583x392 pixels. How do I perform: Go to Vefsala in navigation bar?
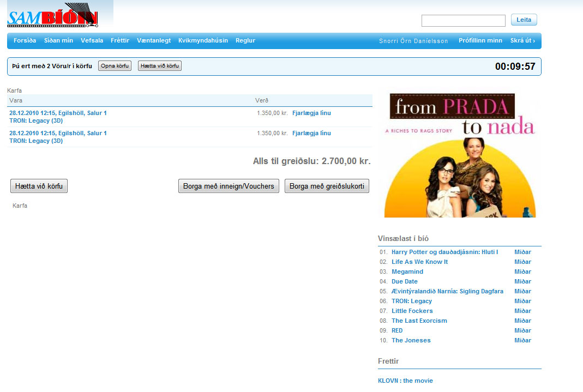coord(92,40)
